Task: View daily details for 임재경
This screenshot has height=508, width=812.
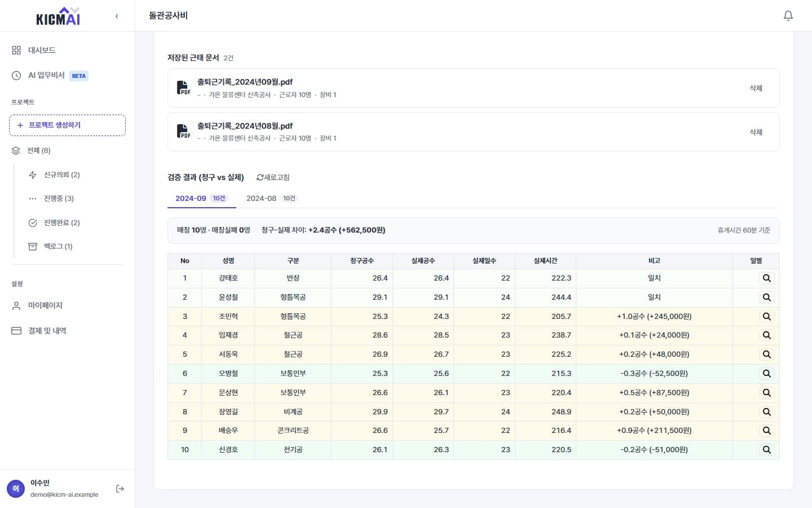Action: [x=766, y=335]
